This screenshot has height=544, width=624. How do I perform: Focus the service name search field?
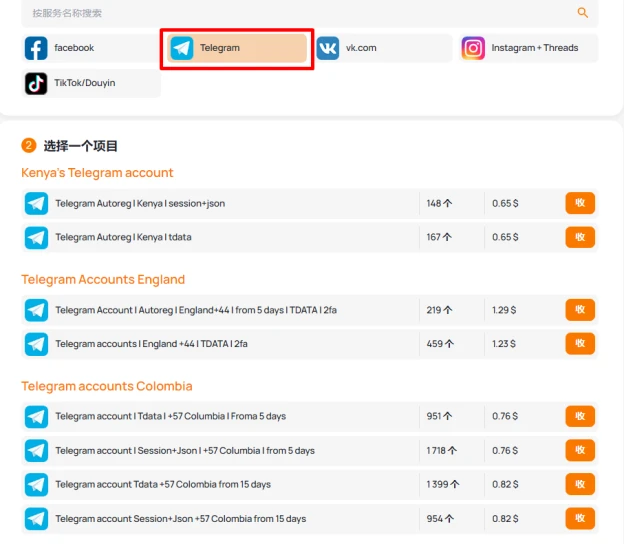click(x=310, y=13)
